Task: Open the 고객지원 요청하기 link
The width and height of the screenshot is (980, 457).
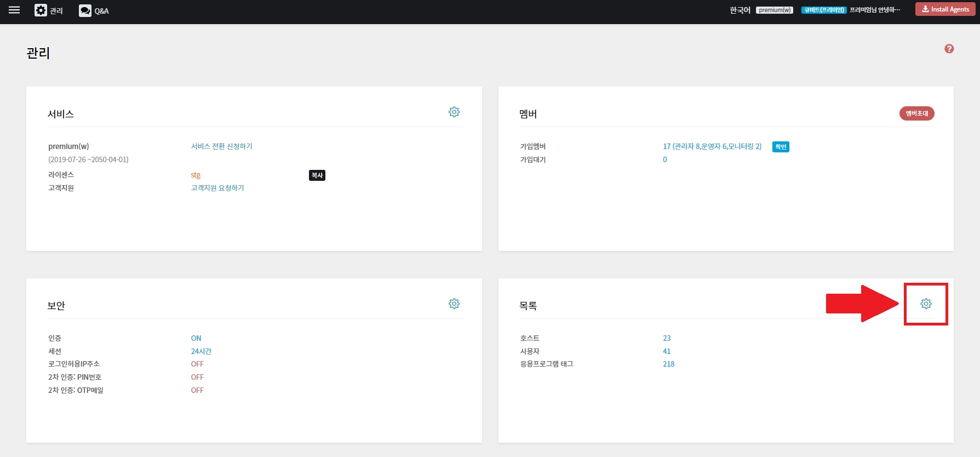Action: pos(217,188)
